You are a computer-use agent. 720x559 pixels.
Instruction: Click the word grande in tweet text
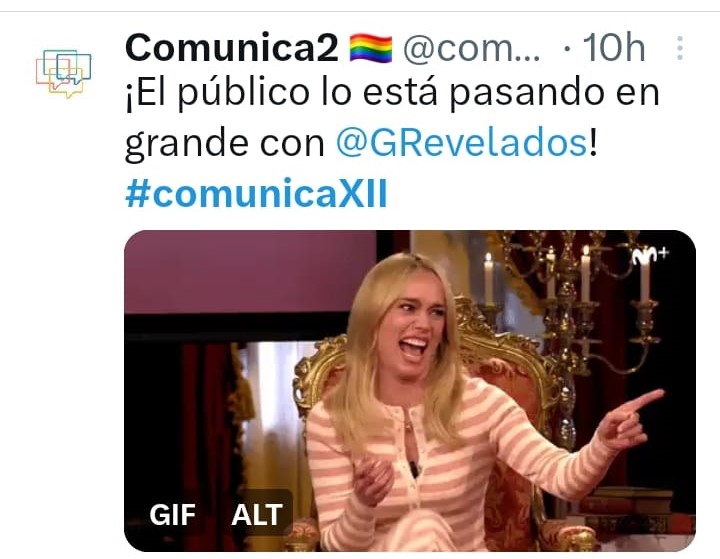click(188, 144)
